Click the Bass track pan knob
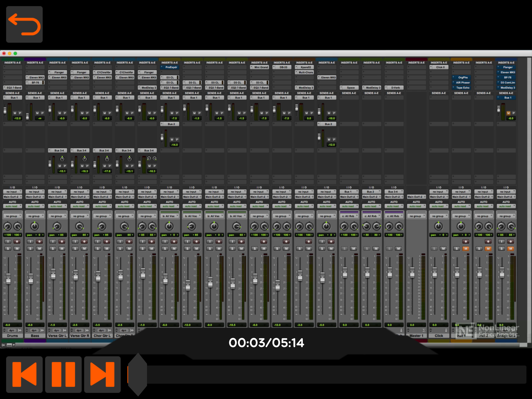532x399 pixels. [x=35, y=226]
